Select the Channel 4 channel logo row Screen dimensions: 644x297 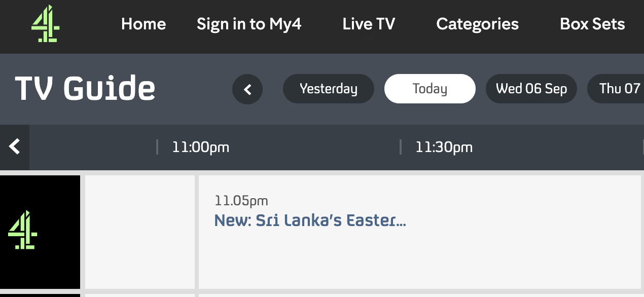(40, 232)
